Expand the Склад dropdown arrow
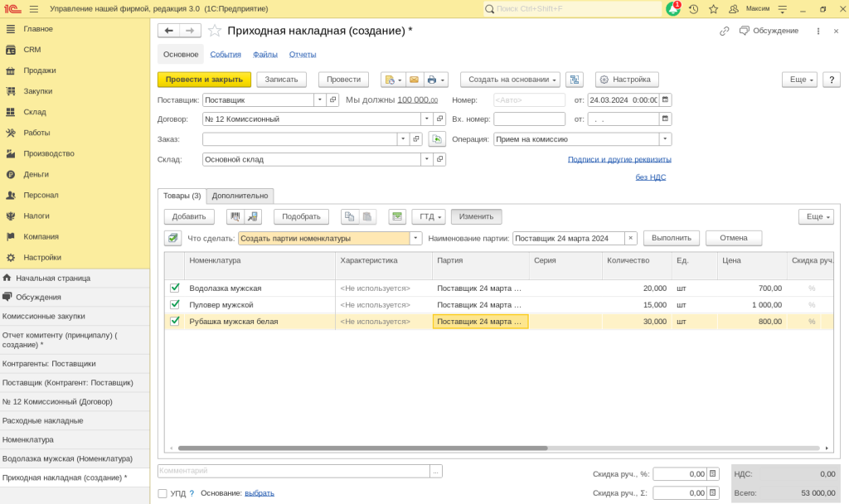 click(427, 159)
